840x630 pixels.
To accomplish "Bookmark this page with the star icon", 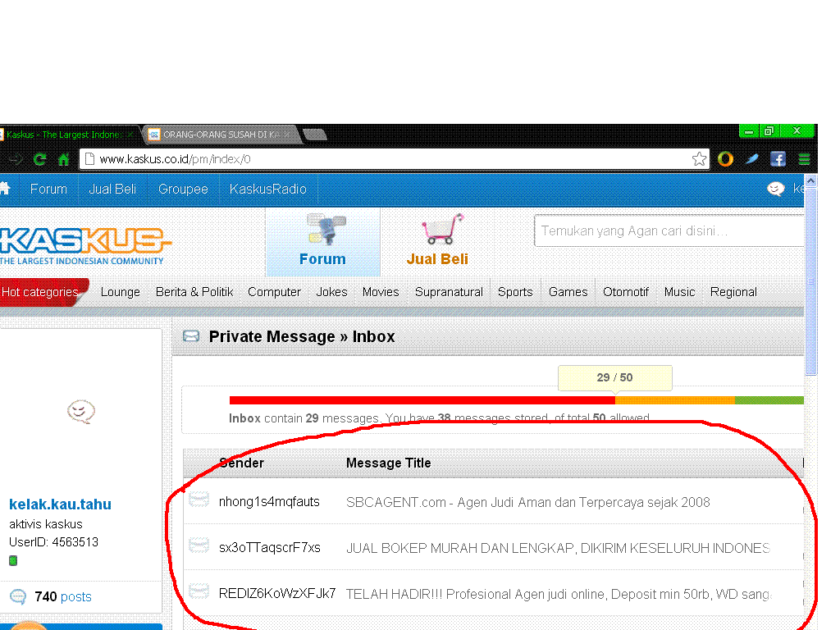I will tap(700, 159).
